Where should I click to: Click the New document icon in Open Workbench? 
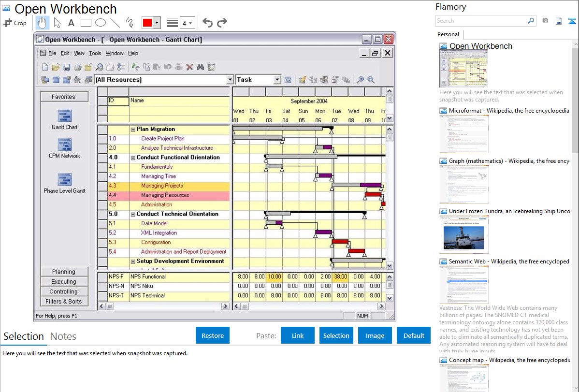[x=45, y=67]
